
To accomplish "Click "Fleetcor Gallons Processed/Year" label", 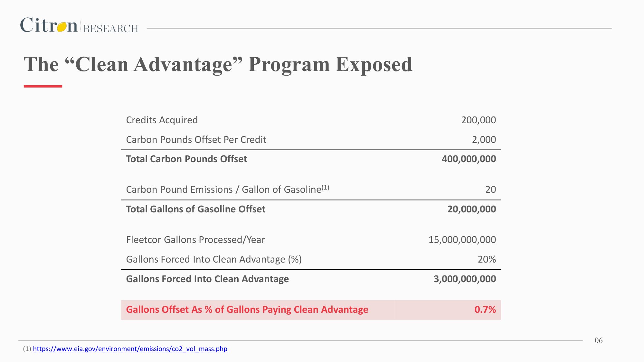I will [195, 240].
